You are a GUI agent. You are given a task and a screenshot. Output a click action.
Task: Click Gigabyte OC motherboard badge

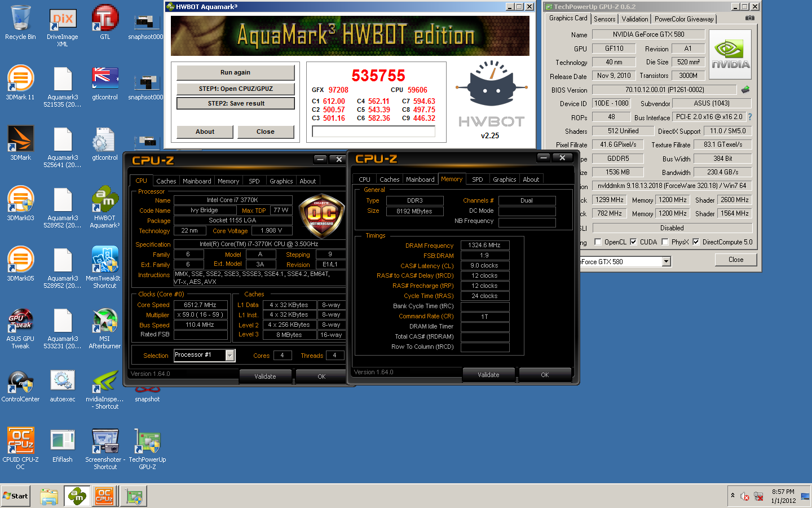(321, 215)
